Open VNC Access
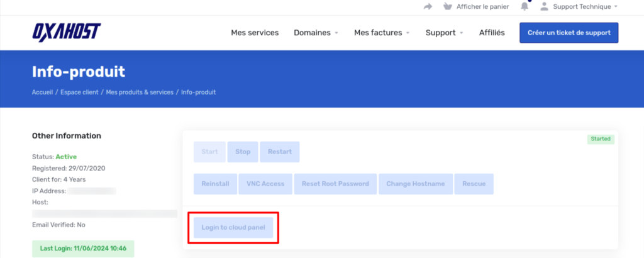The width and height of the screenshot is (644, 258). (265, 184)
